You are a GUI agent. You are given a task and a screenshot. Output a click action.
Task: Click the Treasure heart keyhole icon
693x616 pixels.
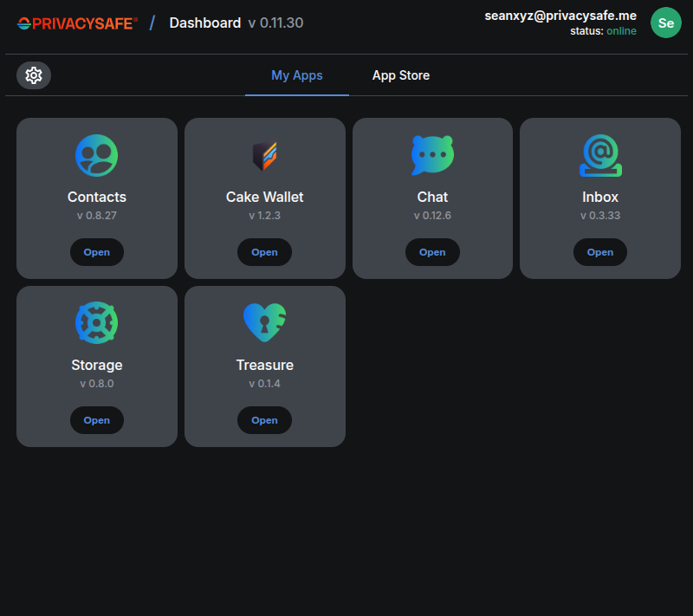265,322
